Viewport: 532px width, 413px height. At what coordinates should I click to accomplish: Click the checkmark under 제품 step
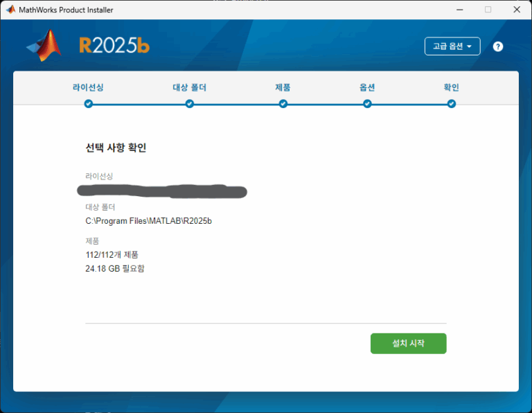click(283, 104)
